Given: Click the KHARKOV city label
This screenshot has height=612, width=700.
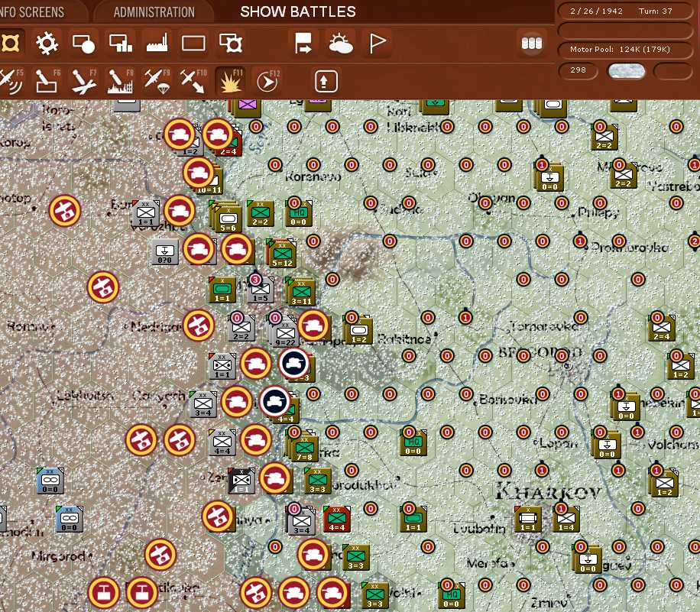Looking at the screenshot, I should [548, 492].
